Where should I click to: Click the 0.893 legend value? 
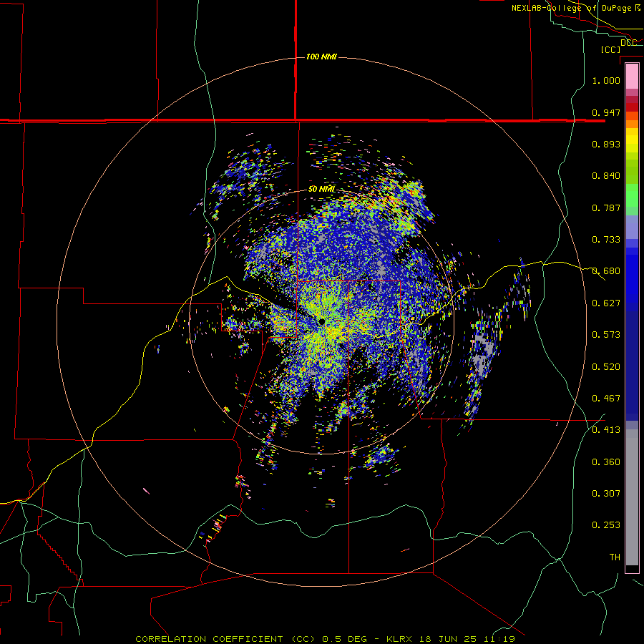click(606, 144)
